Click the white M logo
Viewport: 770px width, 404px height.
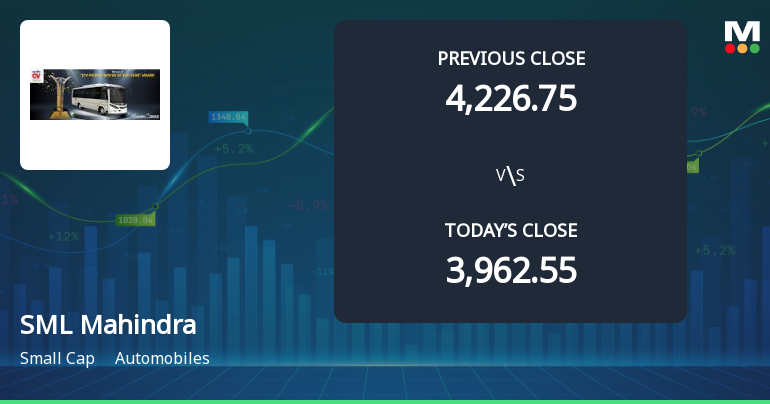(x=742, y=30)
